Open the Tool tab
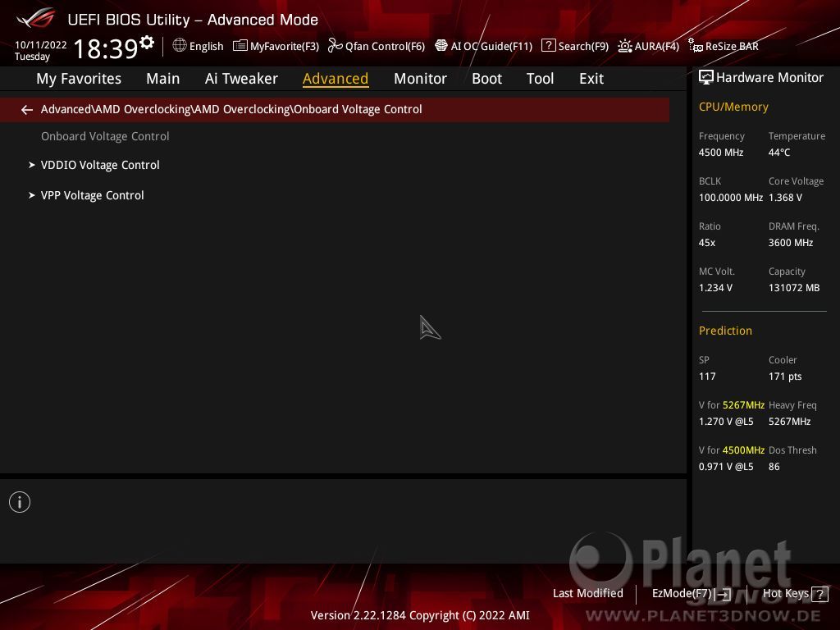Image resolution: width=840 pixels, height=630 pixels. 540,79
